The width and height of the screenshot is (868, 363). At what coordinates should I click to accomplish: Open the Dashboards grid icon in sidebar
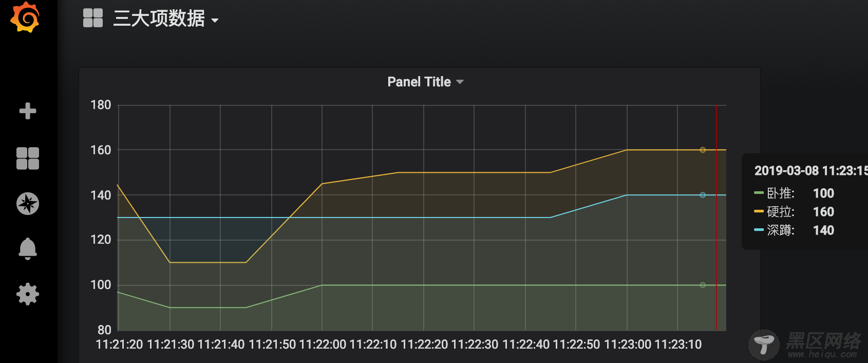[x=28, y=158]
